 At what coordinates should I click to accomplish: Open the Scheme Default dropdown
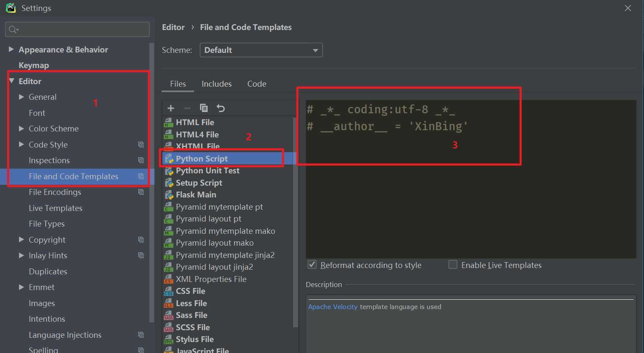coord(261,50)
